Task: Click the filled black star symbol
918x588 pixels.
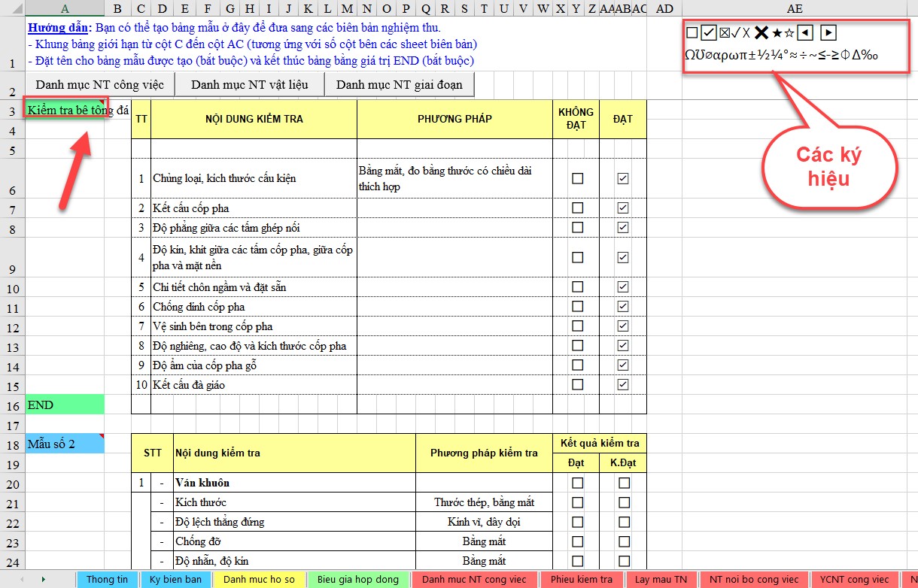Action: click(777, 32)
